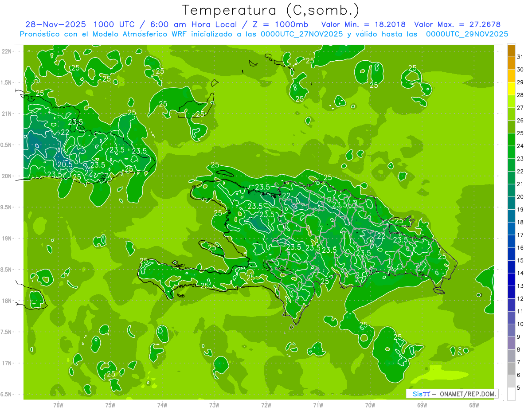Click the '68W' longitude axis label

pyautogui.click(x=473, y=405)
